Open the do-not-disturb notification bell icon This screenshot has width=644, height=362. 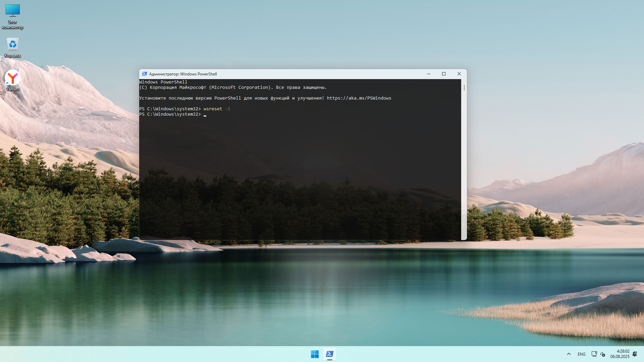point(635,354)
